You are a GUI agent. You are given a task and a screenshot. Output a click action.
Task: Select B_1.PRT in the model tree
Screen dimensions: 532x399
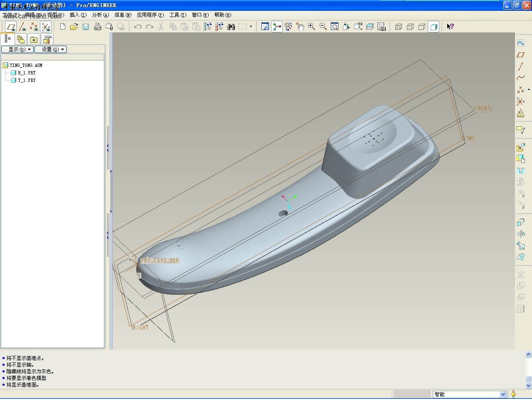click(27, 73)
